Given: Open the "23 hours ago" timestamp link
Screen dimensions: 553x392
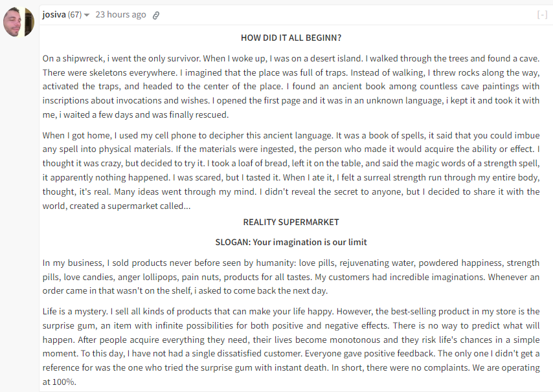Looking at the screenshot, I should [x=120, y=14].
